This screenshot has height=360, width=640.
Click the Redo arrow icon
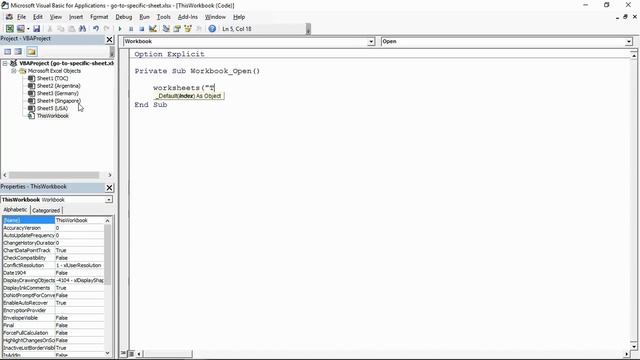[x=107, y=29]
